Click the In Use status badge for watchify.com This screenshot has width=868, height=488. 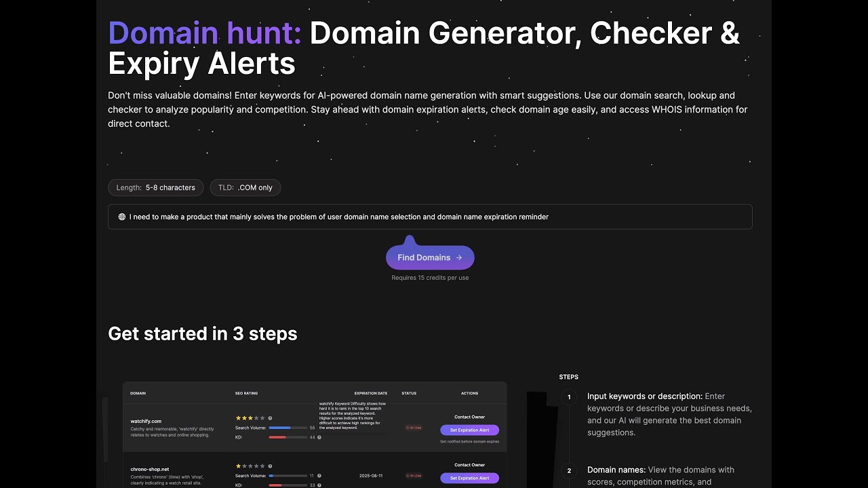pos(414,428)
